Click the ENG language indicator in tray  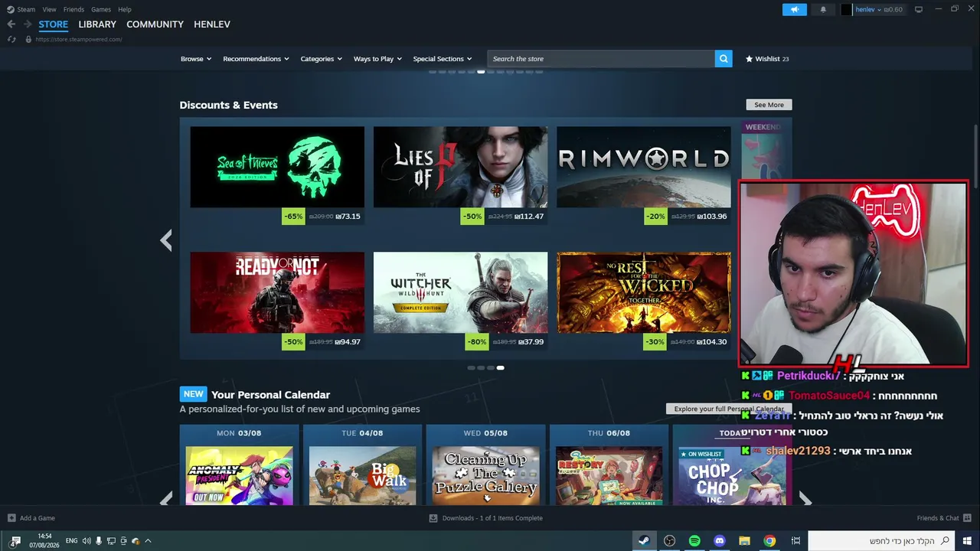coord(71,541)
